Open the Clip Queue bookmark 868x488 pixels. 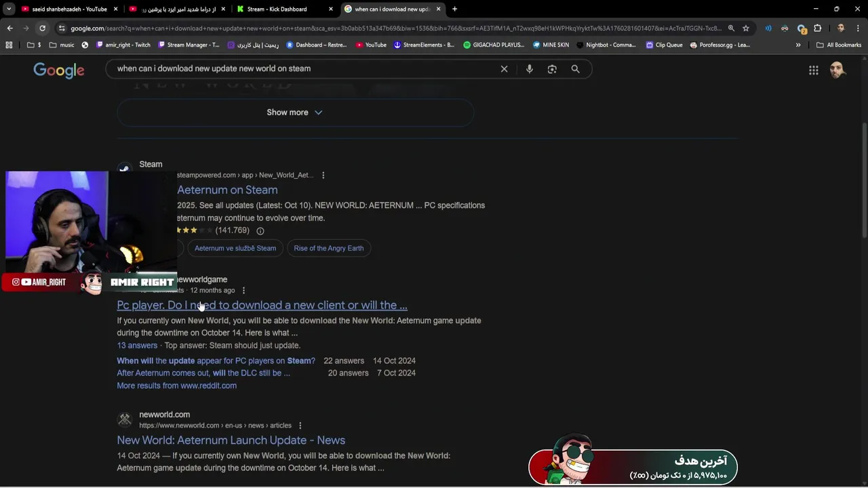(x=664, y=45)
